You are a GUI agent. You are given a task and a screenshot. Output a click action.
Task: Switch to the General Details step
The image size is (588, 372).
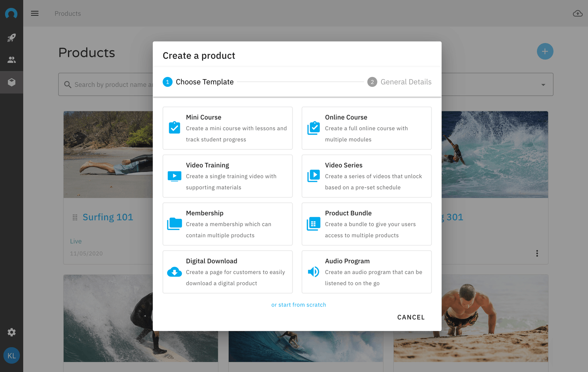coord(399,82)
